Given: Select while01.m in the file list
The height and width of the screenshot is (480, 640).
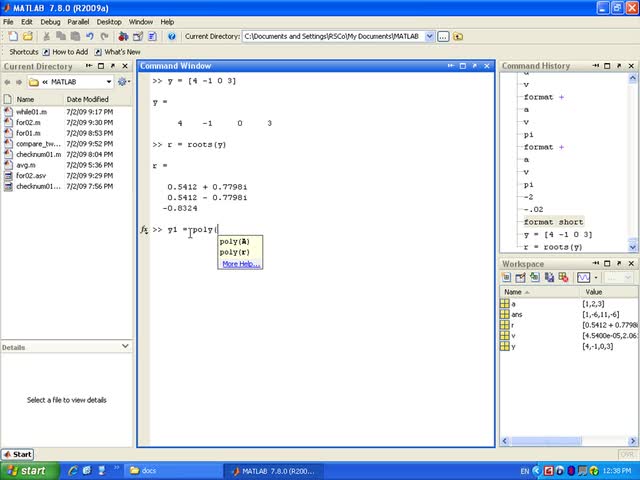Looking at the screenshot, I should [31, 112].
